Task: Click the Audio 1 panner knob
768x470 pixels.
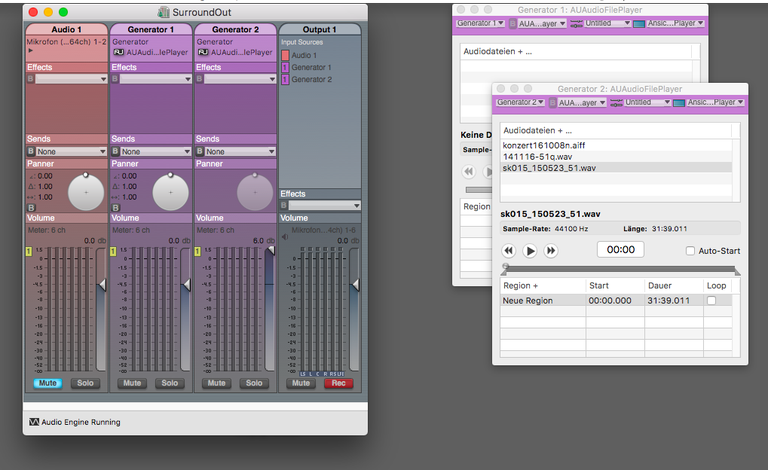Action: 86,192
